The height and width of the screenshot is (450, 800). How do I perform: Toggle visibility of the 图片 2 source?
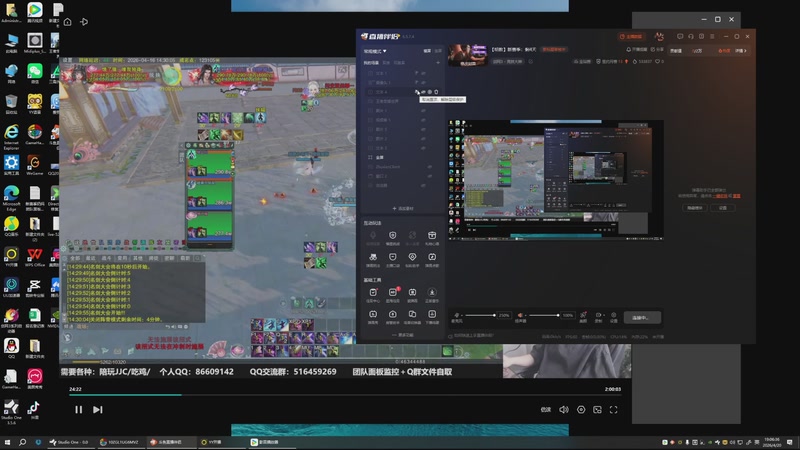click(423, 139)
